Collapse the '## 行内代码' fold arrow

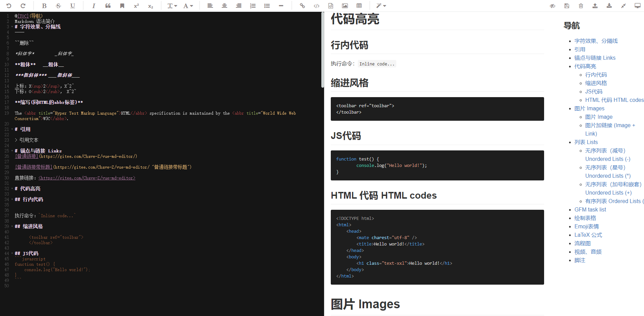12,199
